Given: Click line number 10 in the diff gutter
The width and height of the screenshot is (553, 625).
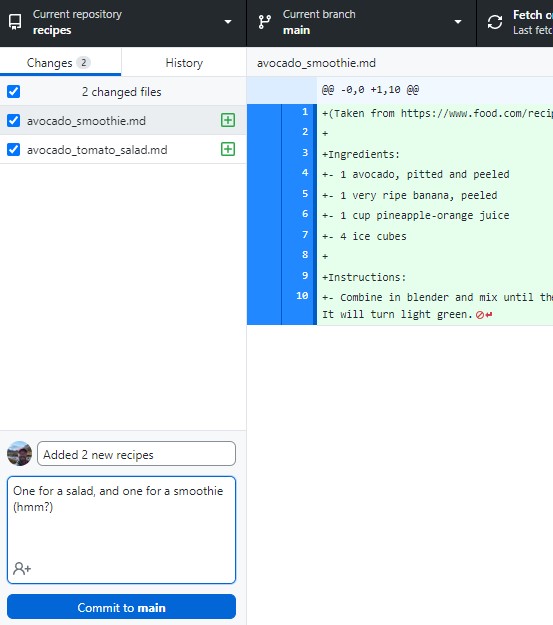Looking at the screenshot, I should 302,296.
